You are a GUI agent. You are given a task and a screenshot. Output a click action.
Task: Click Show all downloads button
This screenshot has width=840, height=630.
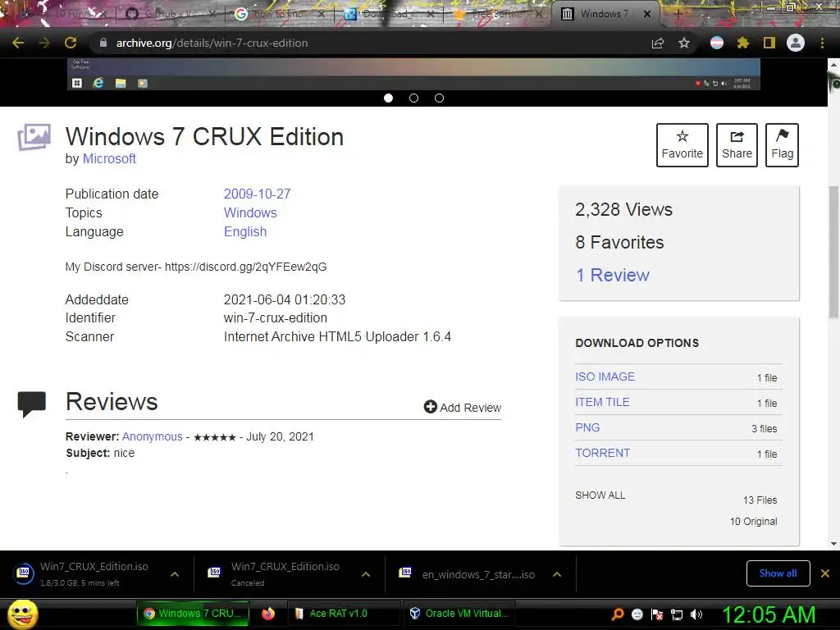(778, 573)
